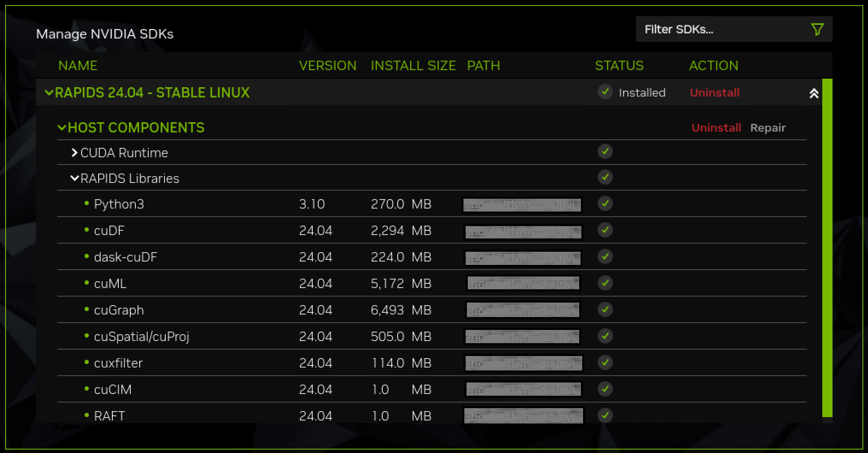Viewport: 868px width, 453px height.
Task: Click the cuxfilter status checkmark
Action: click(605, 362)
